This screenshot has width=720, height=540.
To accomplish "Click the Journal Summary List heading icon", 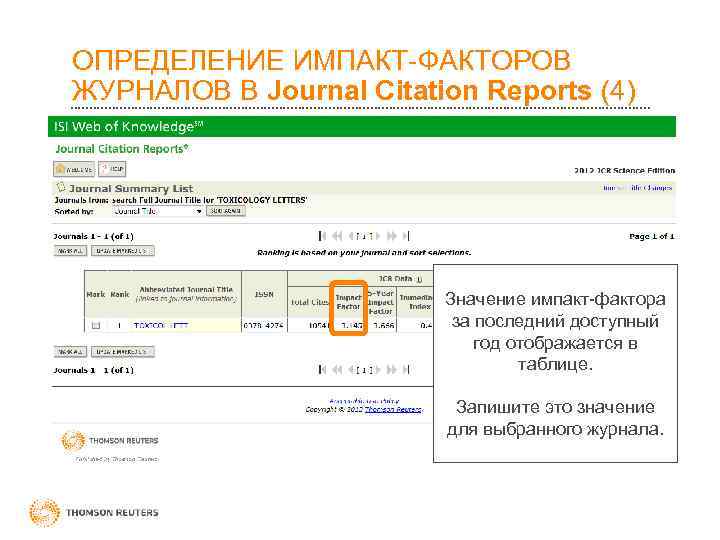I will 61,187.
